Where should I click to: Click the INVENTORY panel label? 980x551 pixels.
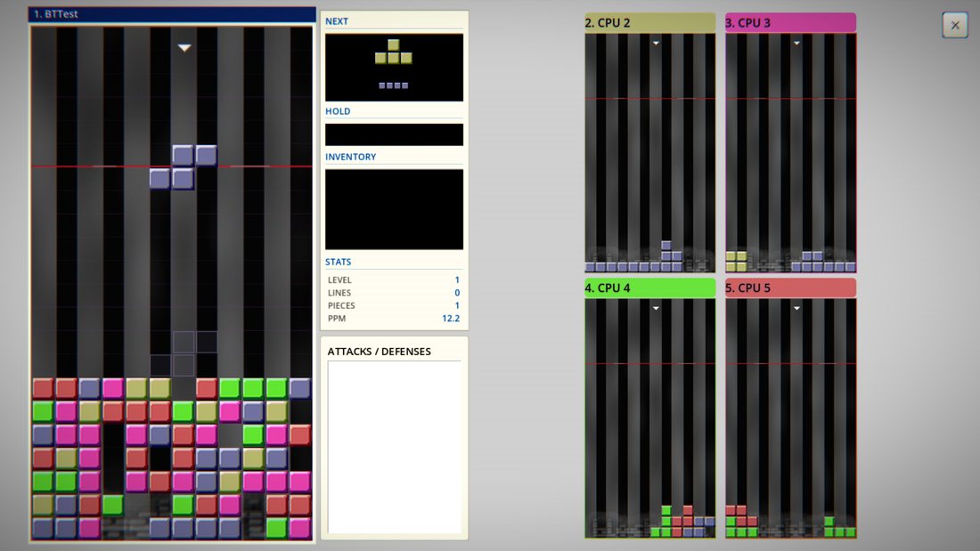[x=350, y=157]
